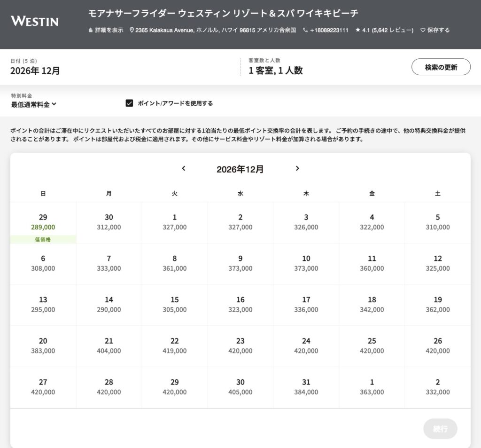Select December 26 date cell
This screenshot has width=481, height=448.
[x=438, y=346]
